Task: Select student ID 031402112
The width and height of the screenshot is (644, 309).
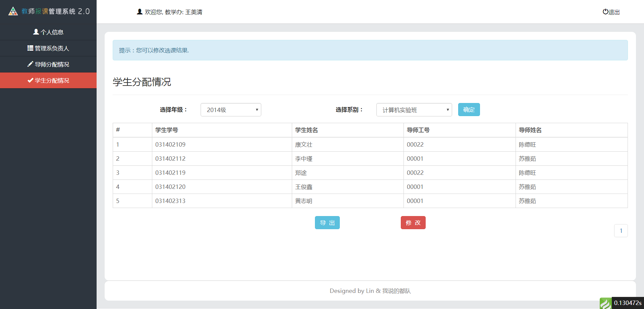Action: 170,159
